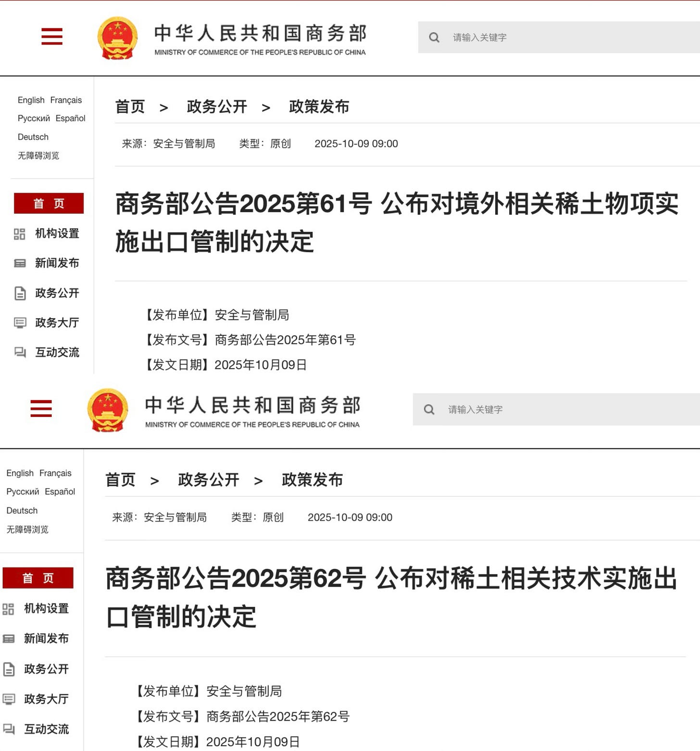Open 政务大厅 in the upper sidebar
The width and height of the screenshot is (700, 751).
(x=57, y=323)
